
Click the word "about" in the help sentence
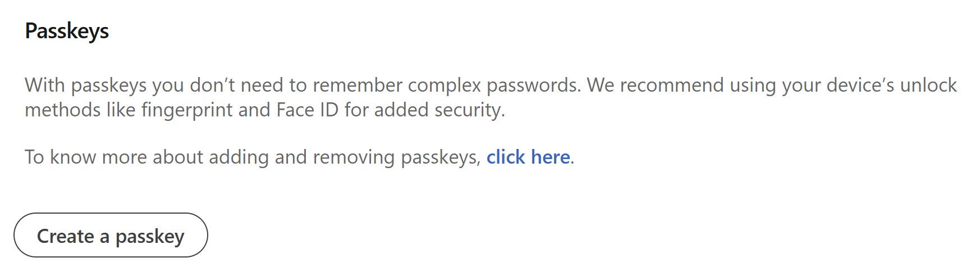(x=177, y=157)
